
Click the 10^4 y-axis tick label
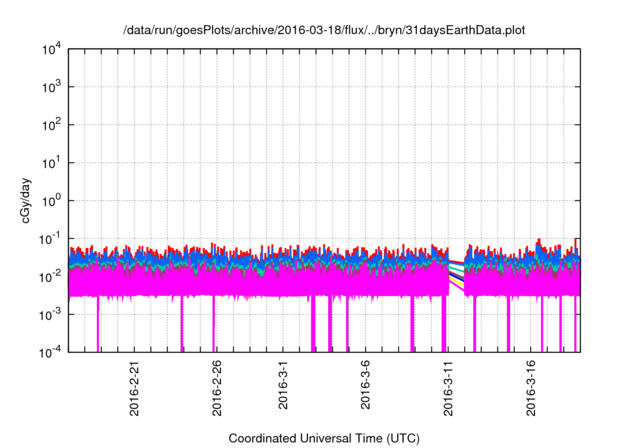click(51, 50)
